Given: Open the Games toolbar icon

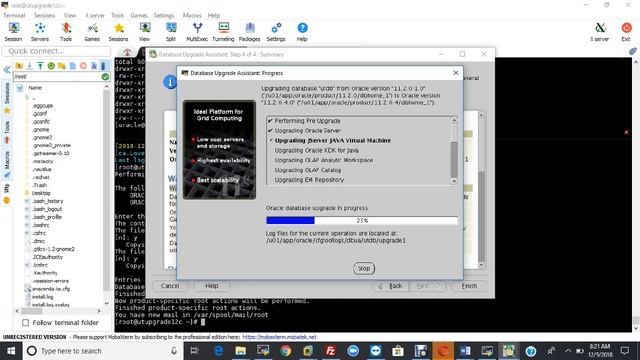Looking at the screenshot, I should (x=92, y=32).
